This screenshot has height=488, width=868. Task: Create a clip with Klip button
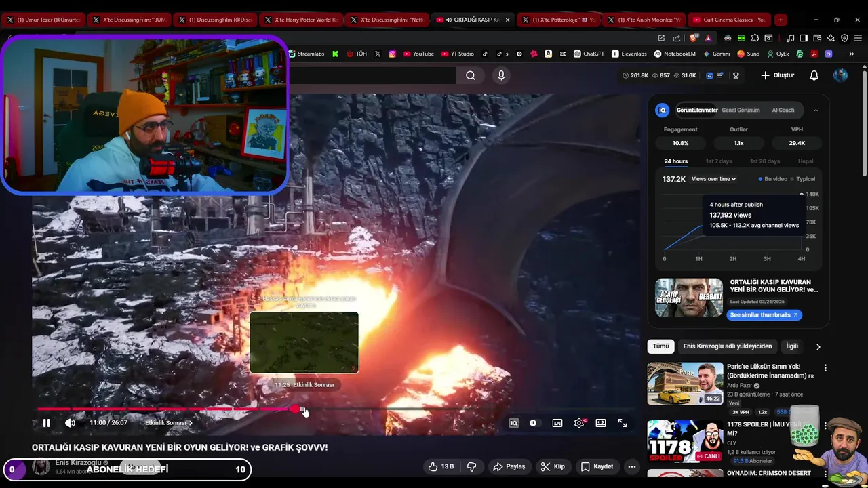click(x=553, y=466)
